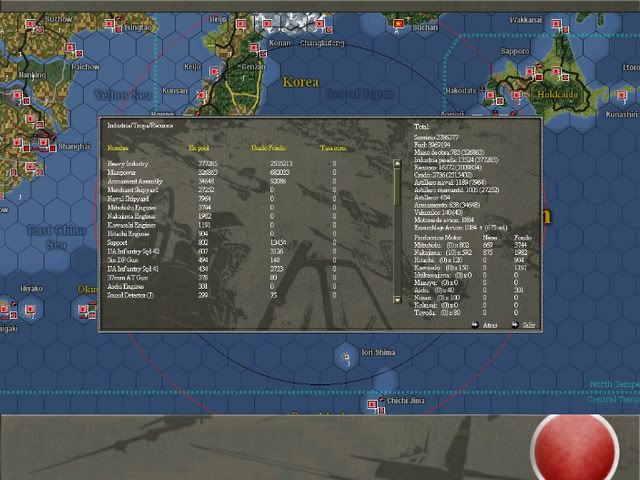Click the Toyoda motor production line
640x480 pixels.
[x=466, y=313]
